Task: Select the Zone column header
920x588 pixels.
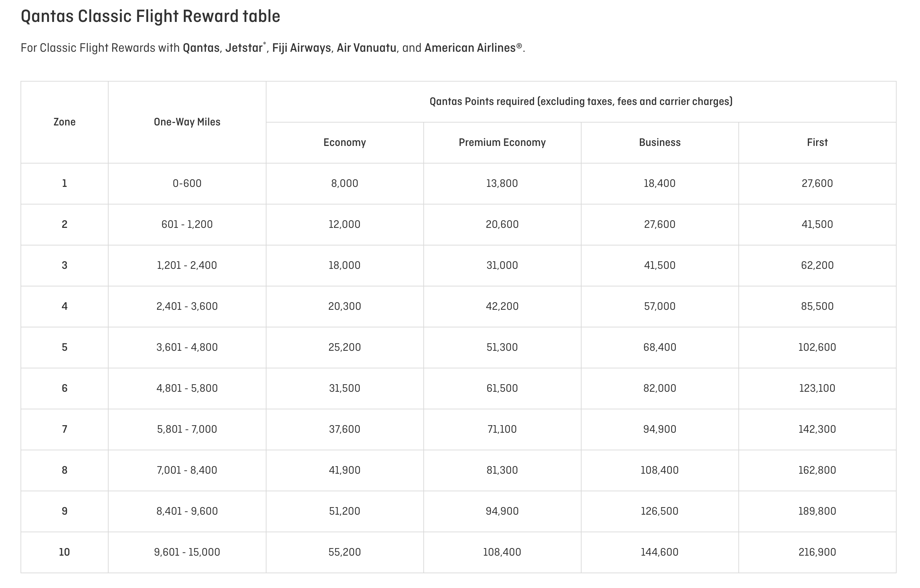Action: 65,122
